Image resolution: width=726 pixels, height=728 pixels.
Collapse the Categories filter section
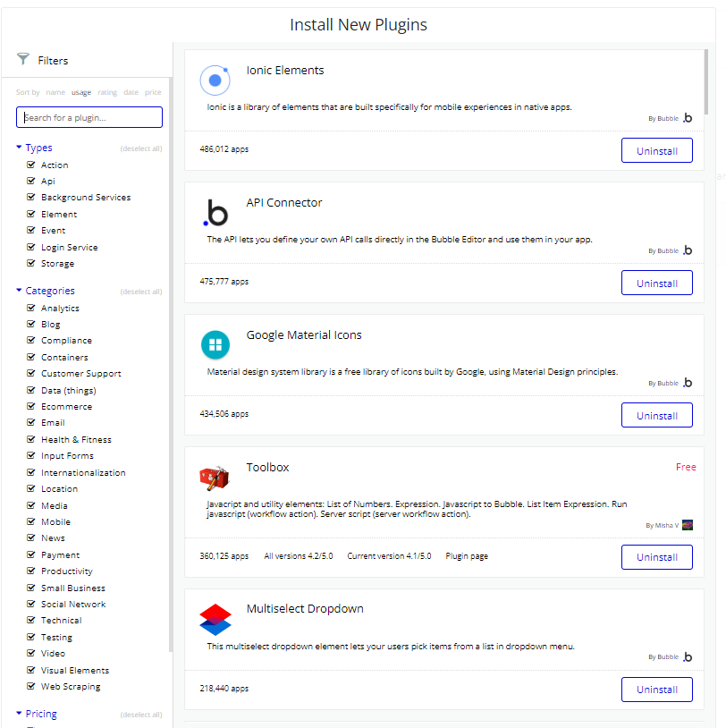click(x=19, y=292)
